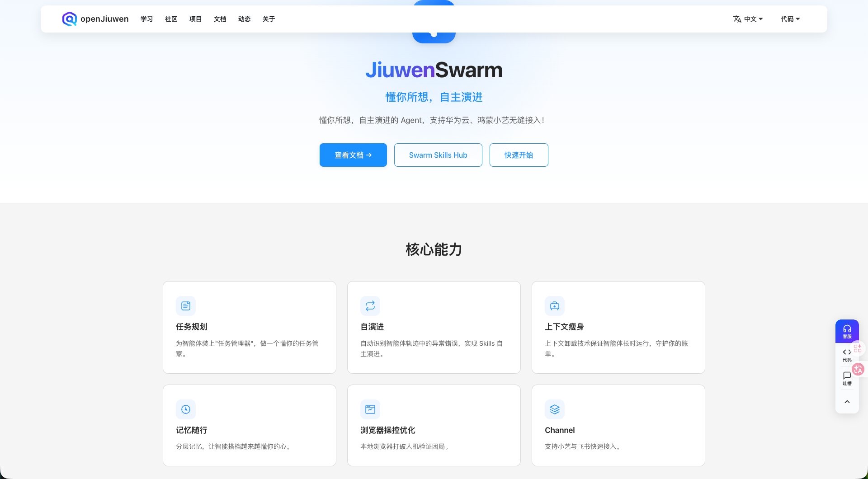Click description 支持小艺与飞书快速接入

tap(584, 446)
